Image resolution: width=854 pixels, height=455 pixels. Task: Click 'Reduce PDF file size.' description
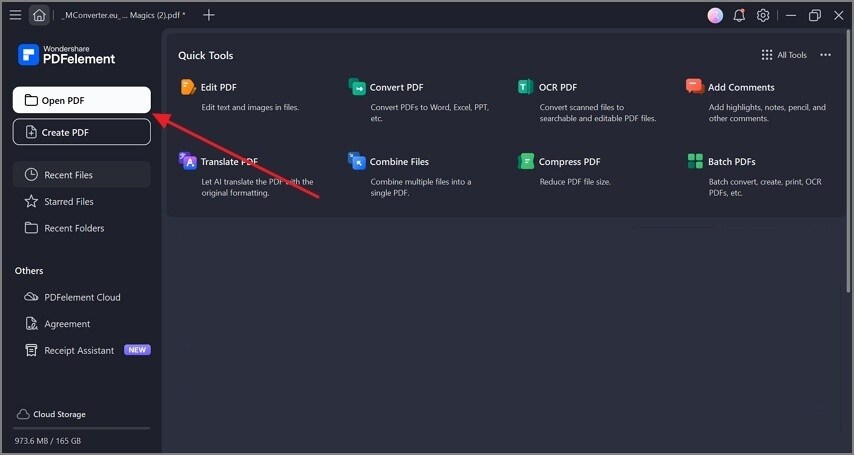click(x=575, y=182)
